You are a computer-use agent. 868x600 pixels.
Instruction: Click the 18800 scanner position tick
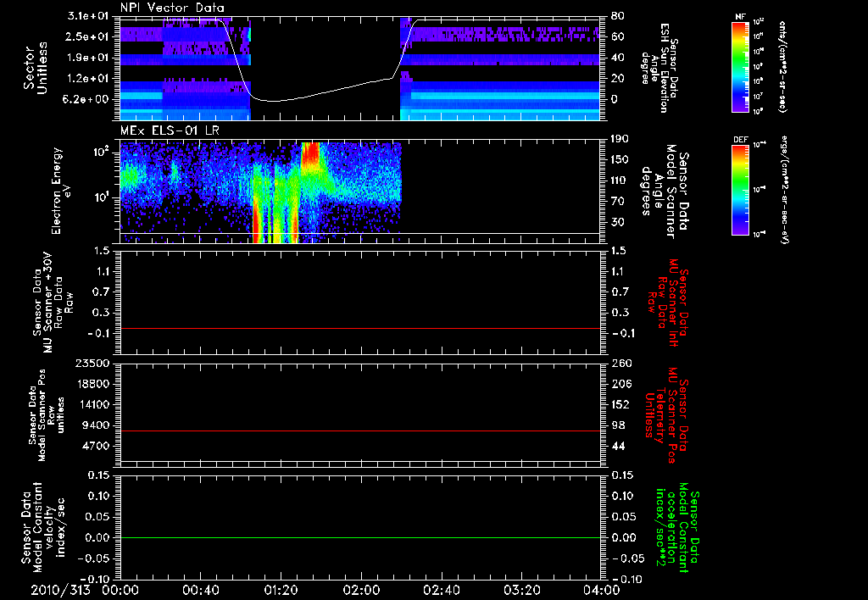coord(92,384)
